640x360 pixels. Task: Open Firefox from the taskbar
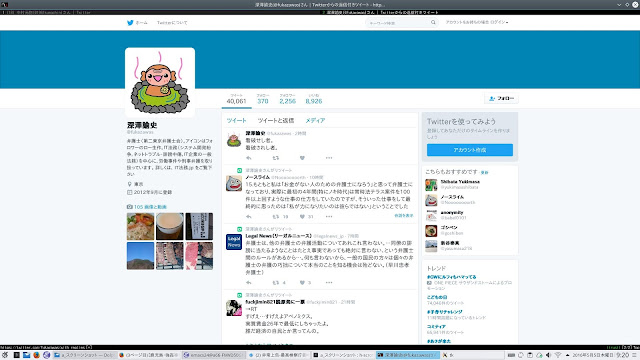[x=36, y=355]
